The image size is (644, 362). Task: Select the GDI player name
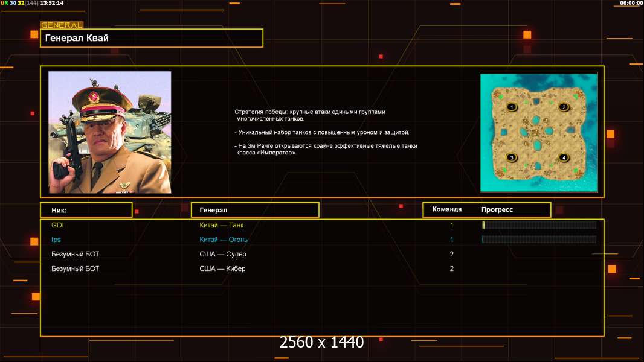(x=57, y=225)
